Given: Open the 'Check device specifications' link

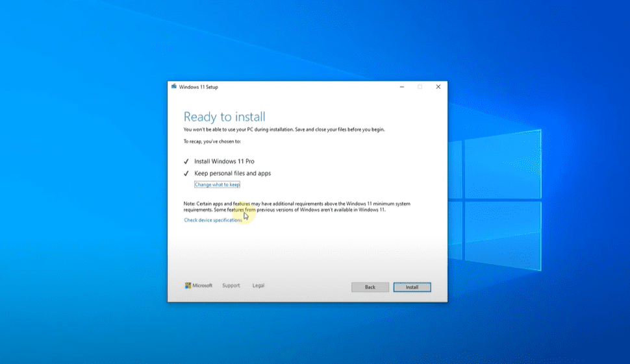Looking at the screenshot, I should (x=213, y=220).
